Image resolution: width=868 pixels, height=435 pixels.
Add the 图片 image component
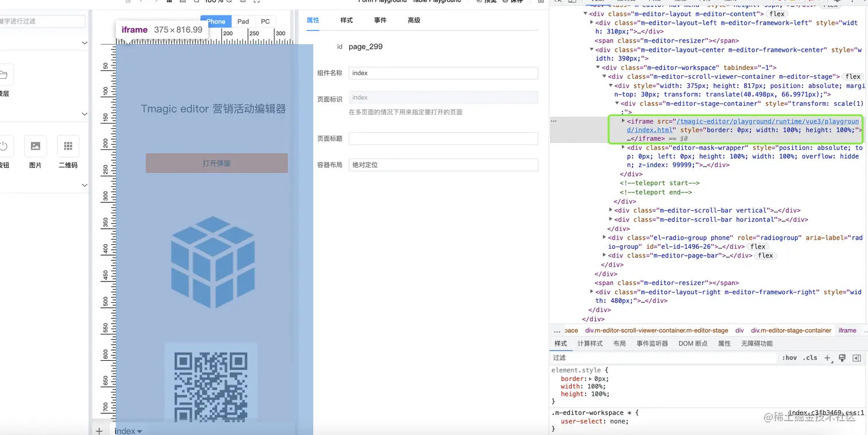coord(35,146)
